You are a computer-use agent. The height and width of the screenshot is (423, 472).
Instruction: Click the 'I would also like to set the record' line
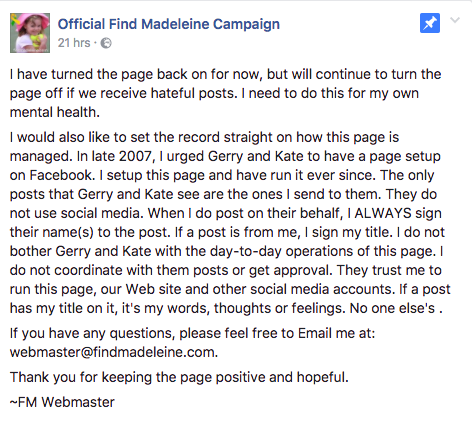204,137
